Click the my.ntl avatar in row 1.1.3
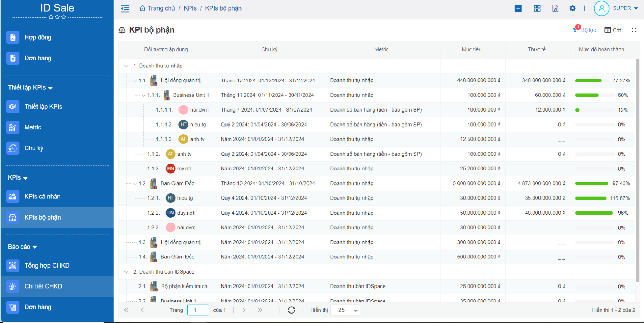The width and height of the screenshot is (644, 323). tap(170, 169)
